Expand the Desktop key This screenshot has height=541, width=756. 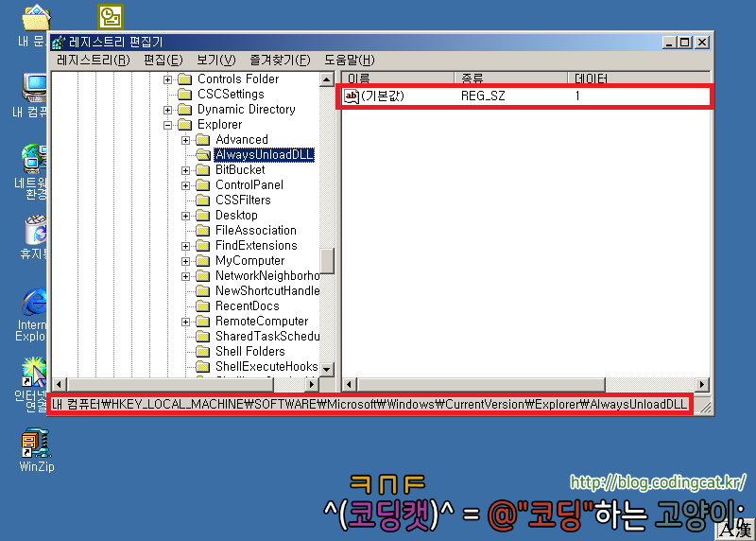[x=185, y=216]
